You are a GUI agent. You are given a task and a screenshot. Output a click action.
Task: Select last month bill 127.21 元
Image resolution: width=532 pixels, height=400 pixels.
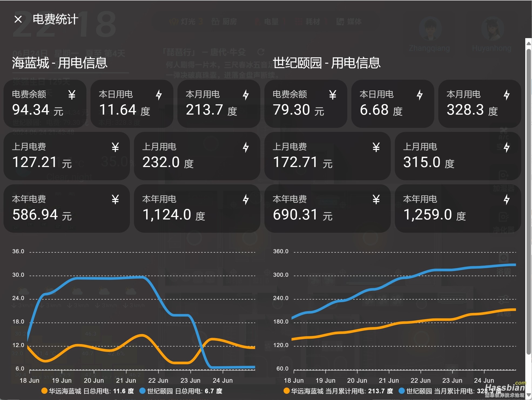tap(42, 162)
